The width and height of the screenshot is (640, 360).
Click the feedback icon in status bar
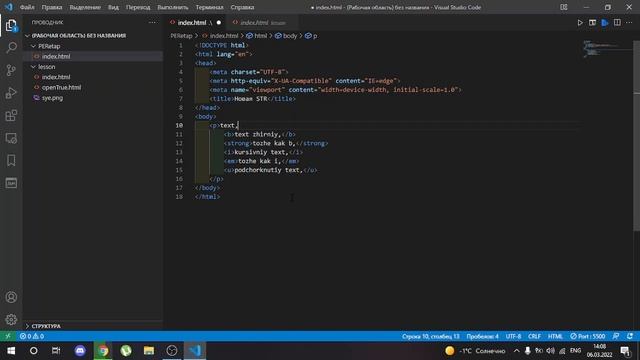click(616, 336)
